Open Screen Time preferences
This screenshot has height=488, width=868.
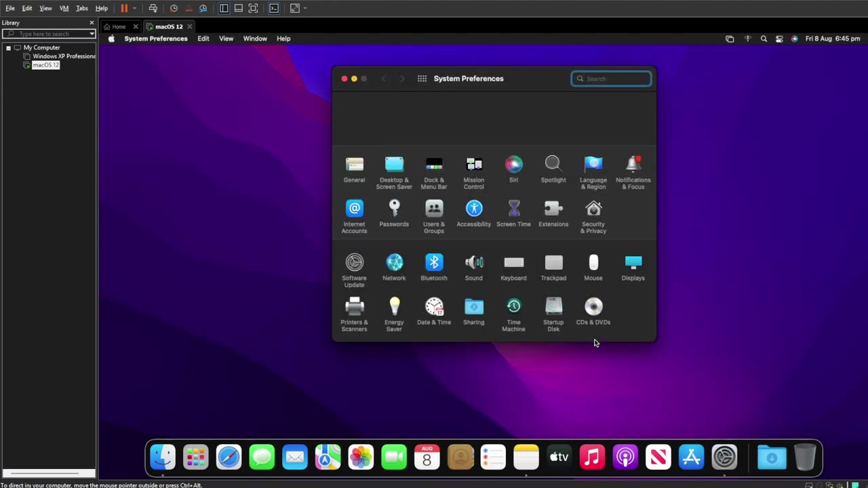[x=513, y=214]
